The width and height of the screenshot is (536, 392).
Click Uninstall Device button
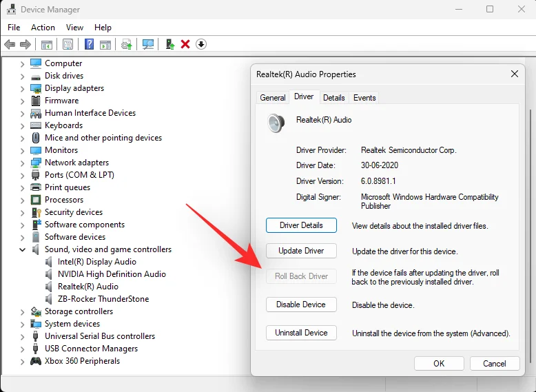click(301, 333)
